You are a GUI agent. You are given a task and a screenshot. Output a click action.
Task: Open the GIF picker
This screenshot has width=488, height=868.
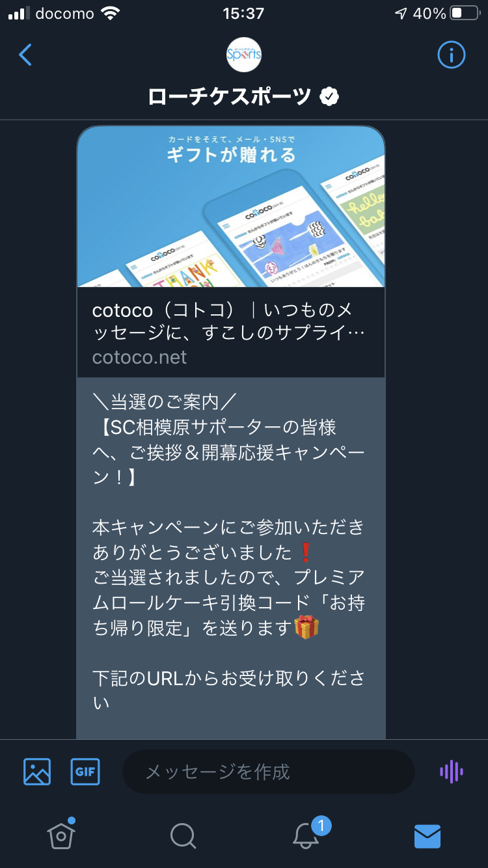[85, 772]
